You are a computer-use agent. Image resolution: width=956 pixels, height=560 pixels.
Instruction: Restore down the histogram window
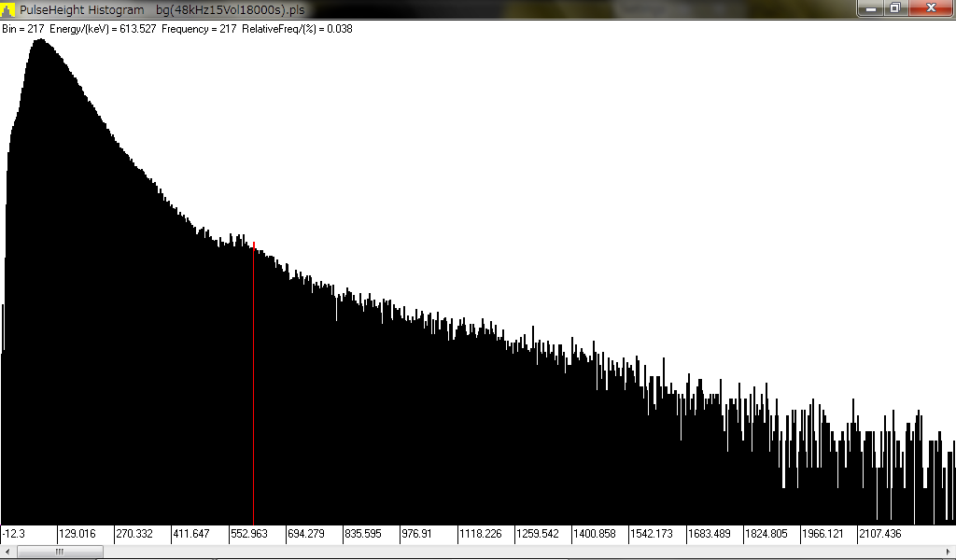coord(894,8)
